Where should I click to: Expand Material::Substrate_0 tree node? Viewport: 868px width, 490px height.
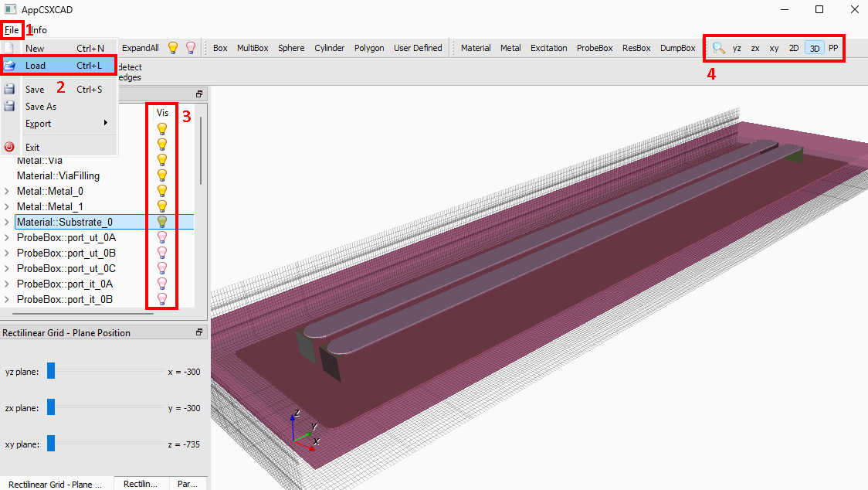(7, 223)
